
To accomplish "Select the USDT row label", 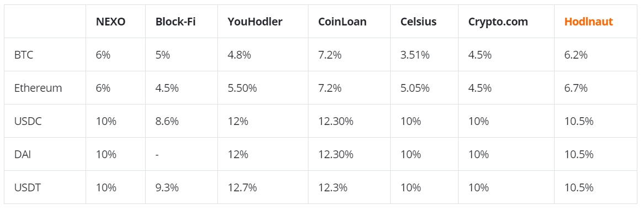I will (x=28, y=187).
